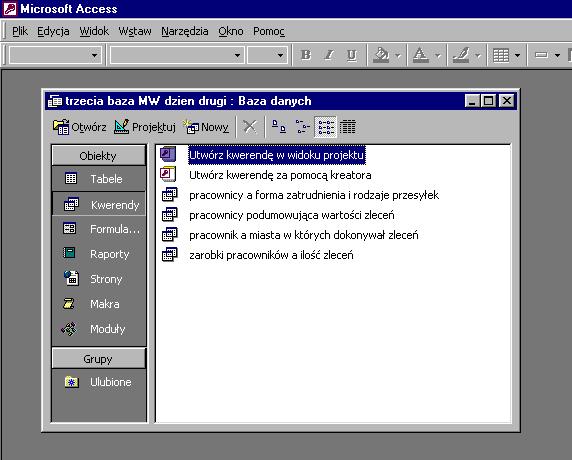Minimize the Baza danych window
This screenshot has width=572, height=460.
[x=472, y=101]
